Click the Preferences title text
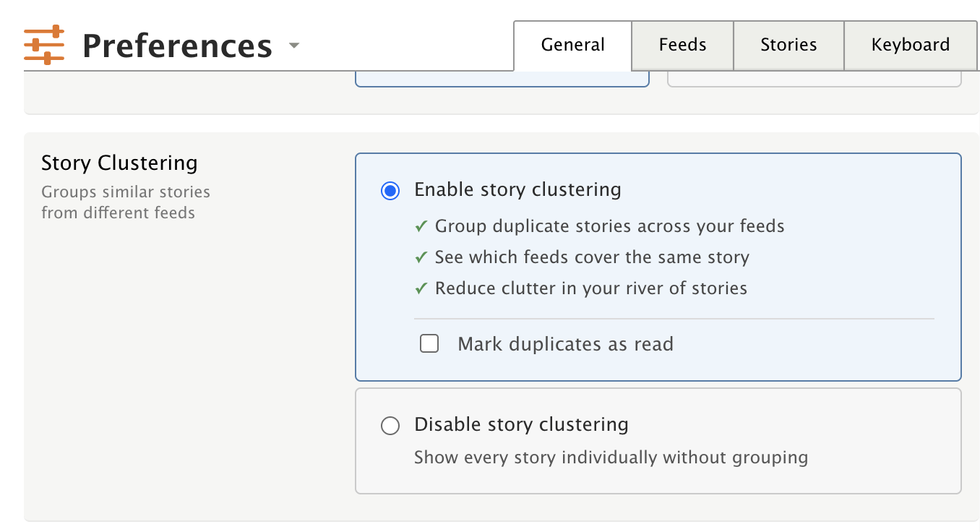Image resolution: width=980 pixels, height=532 pixels. [177, 46]
